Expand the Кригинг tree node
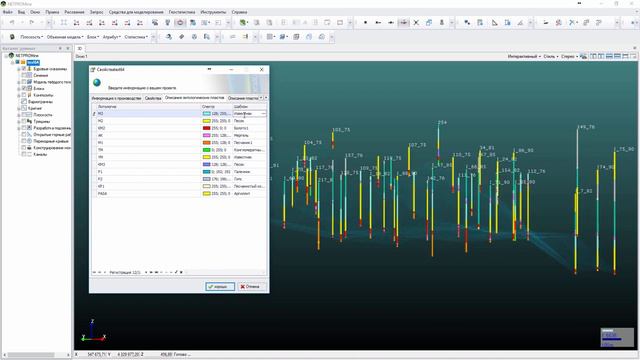The width and height of the screenshot is (640, 360). point(19,108)
